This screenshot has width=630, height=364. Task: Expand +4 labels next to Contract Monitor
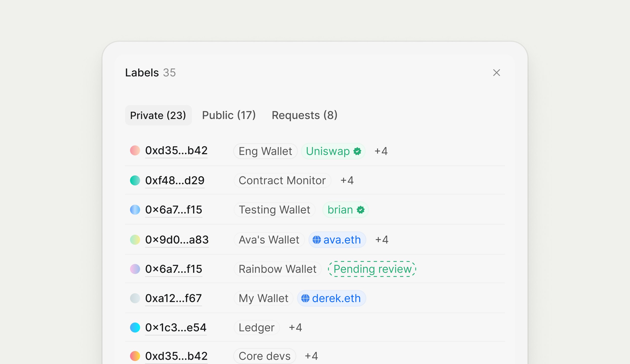347,181
